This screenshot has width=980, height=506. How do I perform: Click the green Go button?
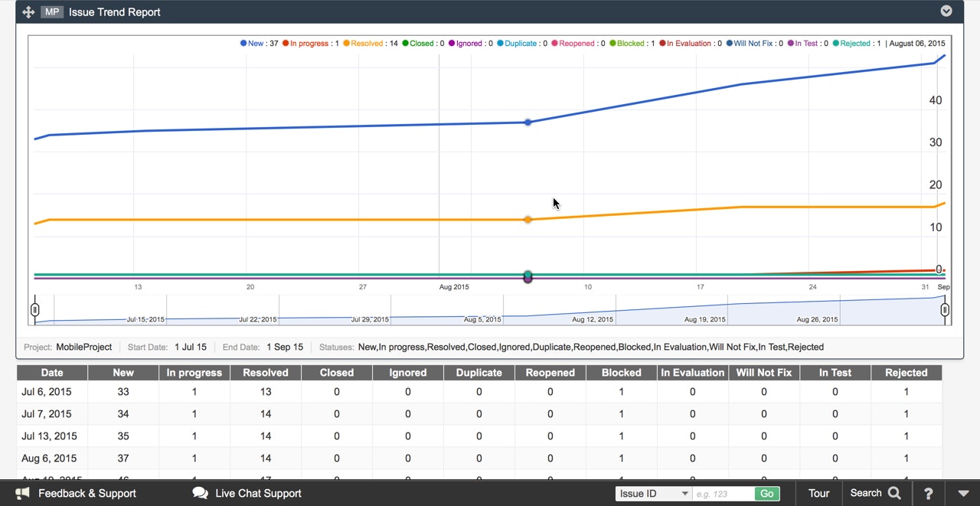tap(767, 494)
